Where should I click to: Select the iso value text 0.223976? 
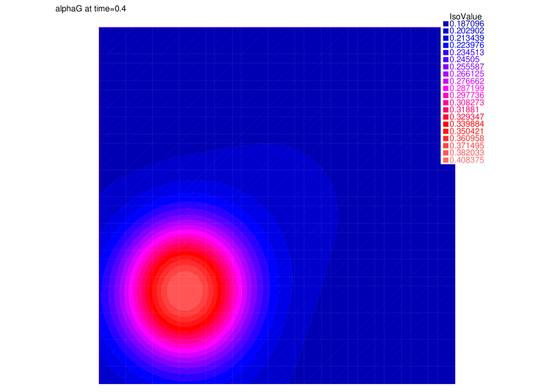pos(467,45)
